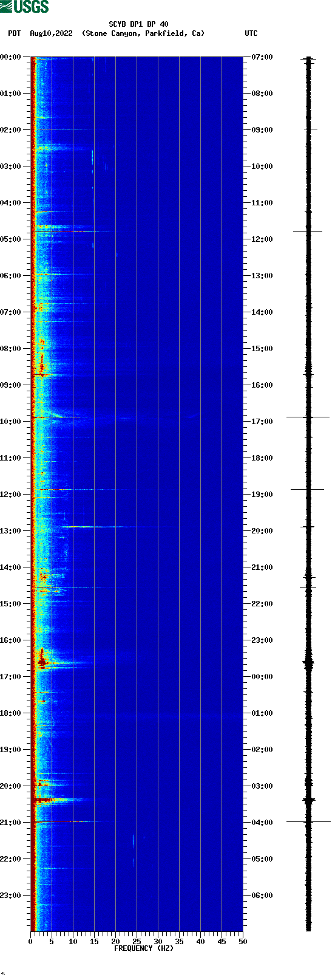The width and height of the screenshot is (335, 980).
Task: Click the 23:00 UTC time label
Action: click(x=262, y=640)
